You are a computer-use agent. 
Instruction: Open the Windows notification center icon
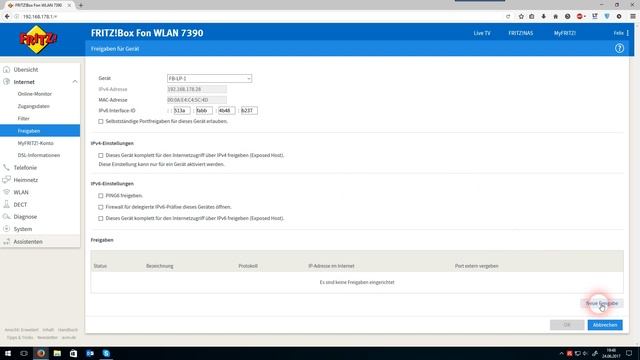coord(629,353)
